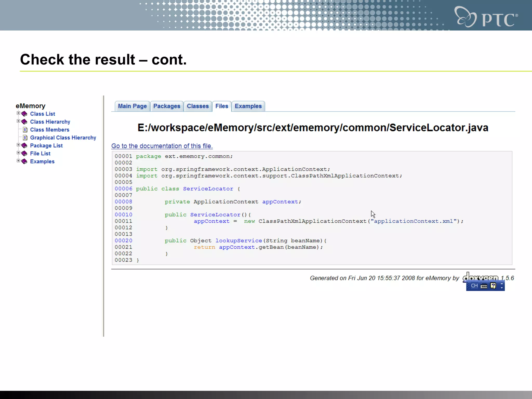This screenshot has width=532, height=399.
Task: Click the Examples book icon in tree
Action: coord(24,162)
